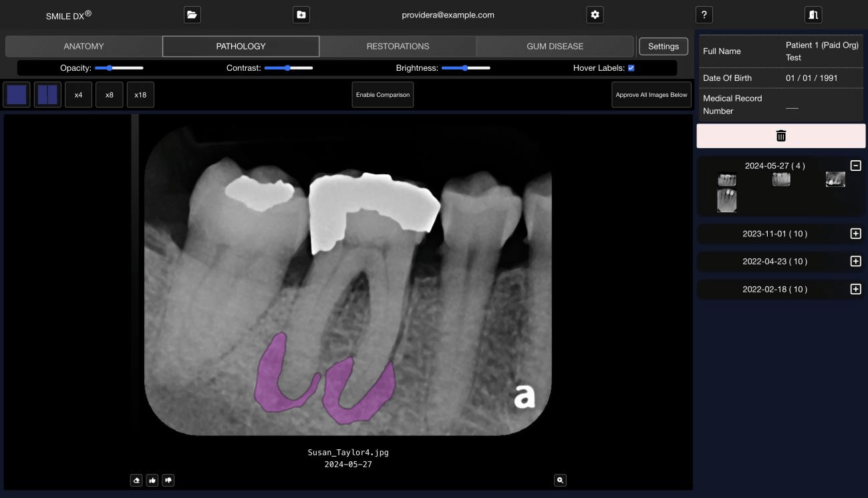The image size is (868, 498).
Task: Click the question mark help icon
Action: coord(704,15)
